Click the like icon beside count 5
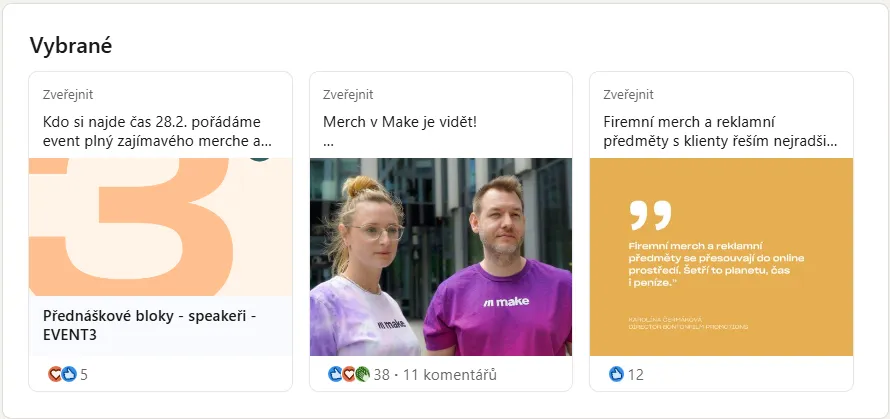This screenshot has height=419, width=890. [69, 374]
